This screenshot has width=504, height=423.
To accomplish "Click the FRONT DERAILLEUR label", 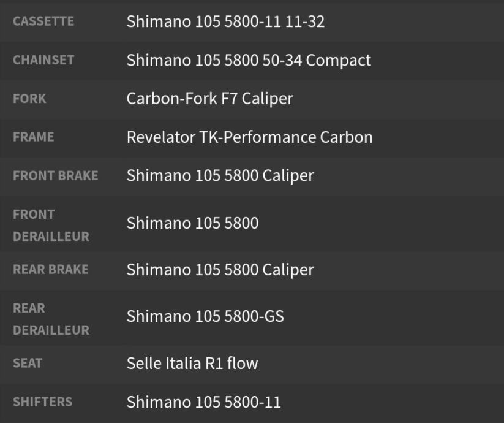I will pyautogui.click(x=51, y=225).
